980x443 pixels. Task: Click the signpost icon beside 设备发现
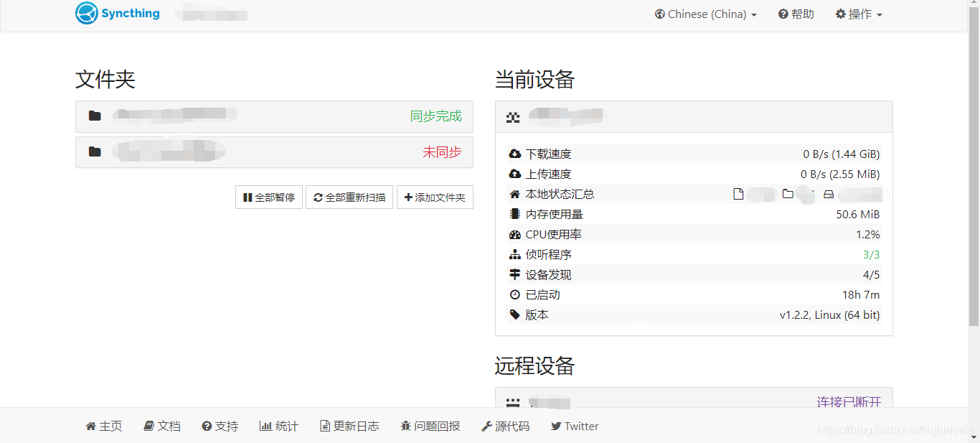pos(515,275)
